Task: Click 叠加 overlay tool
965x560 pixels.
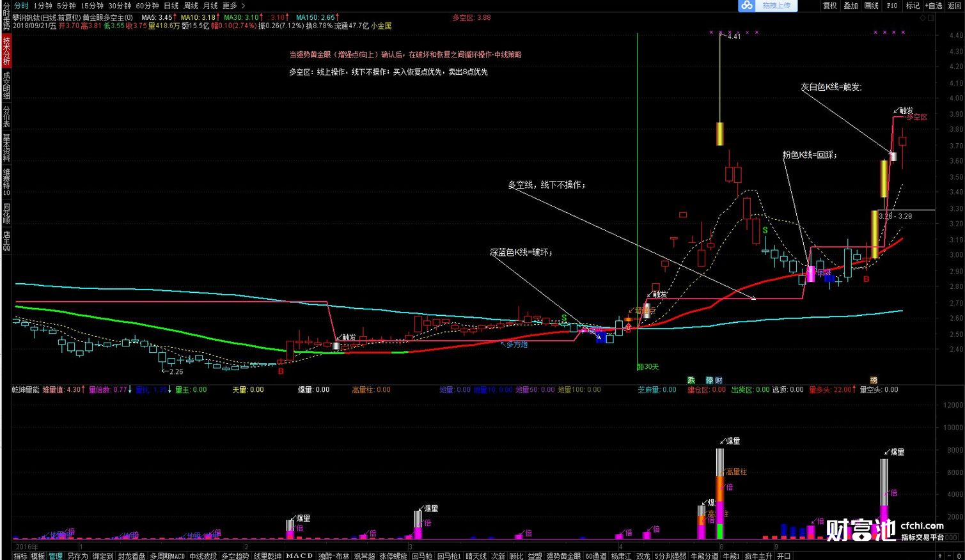Action: pos(851,5)
